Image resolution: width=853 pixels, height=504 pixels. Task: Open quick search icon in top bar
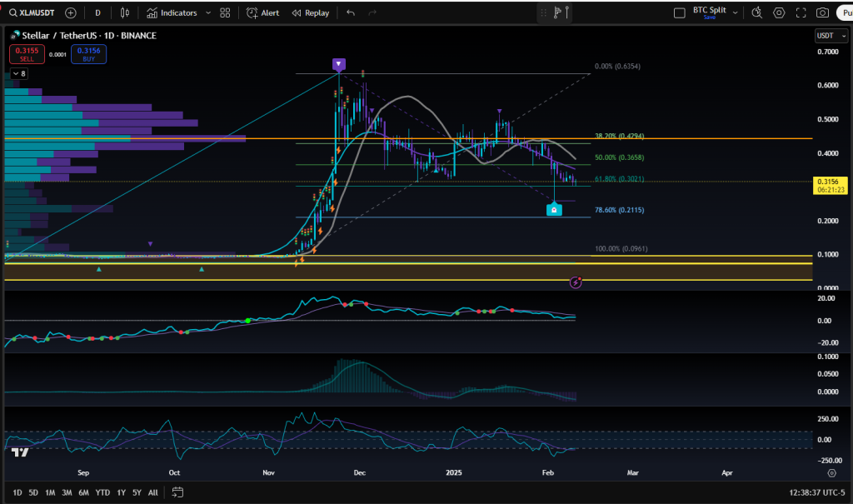(756, 12)
